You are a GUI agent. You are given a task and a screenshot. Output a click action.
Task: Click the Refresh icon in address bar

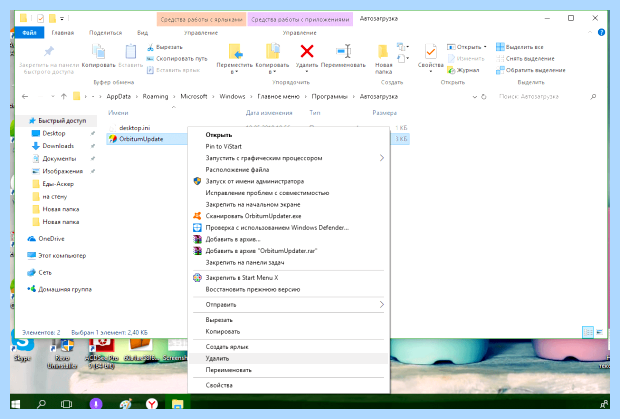click(x=484, y=96)
